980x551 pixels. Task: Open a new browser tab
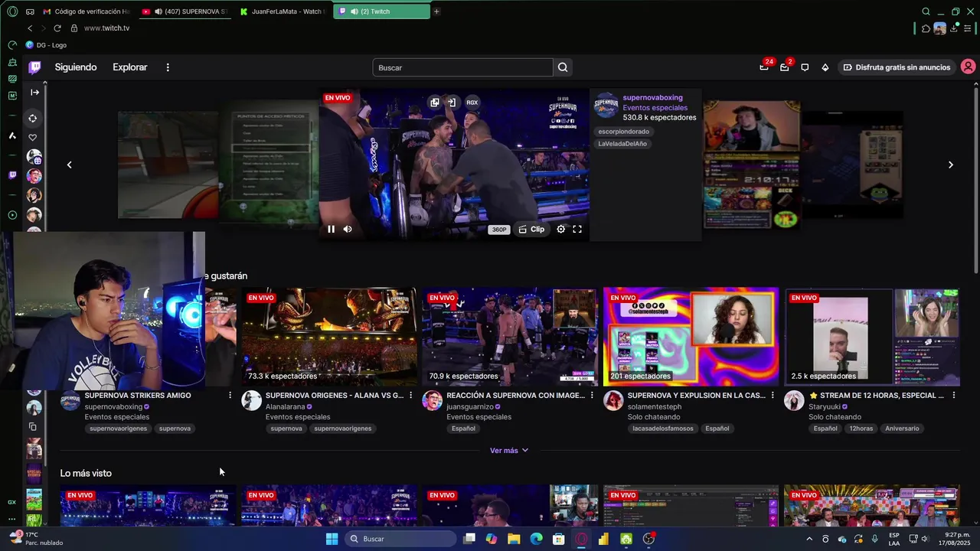[x=436, y=11]
